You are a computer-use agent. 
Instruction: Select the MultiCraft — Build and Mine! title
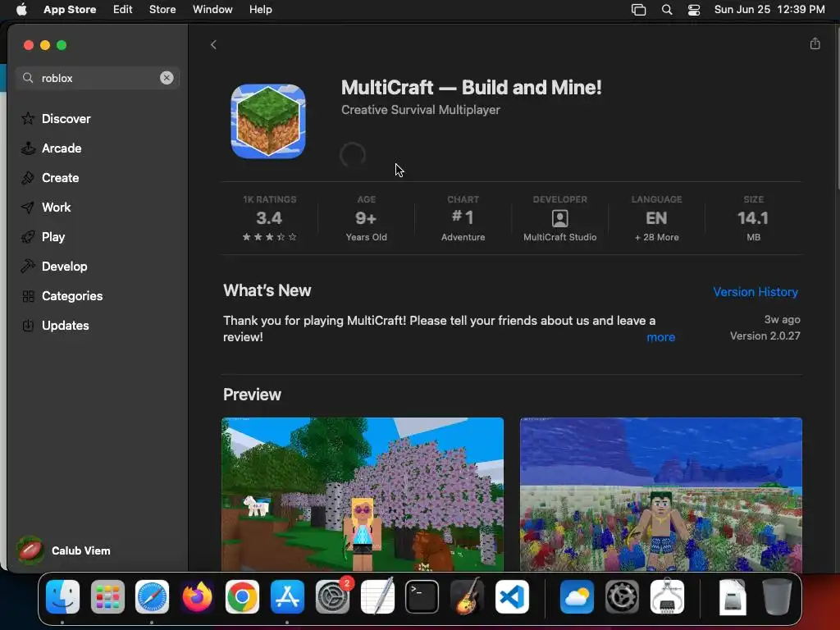(x=472, y=87)
